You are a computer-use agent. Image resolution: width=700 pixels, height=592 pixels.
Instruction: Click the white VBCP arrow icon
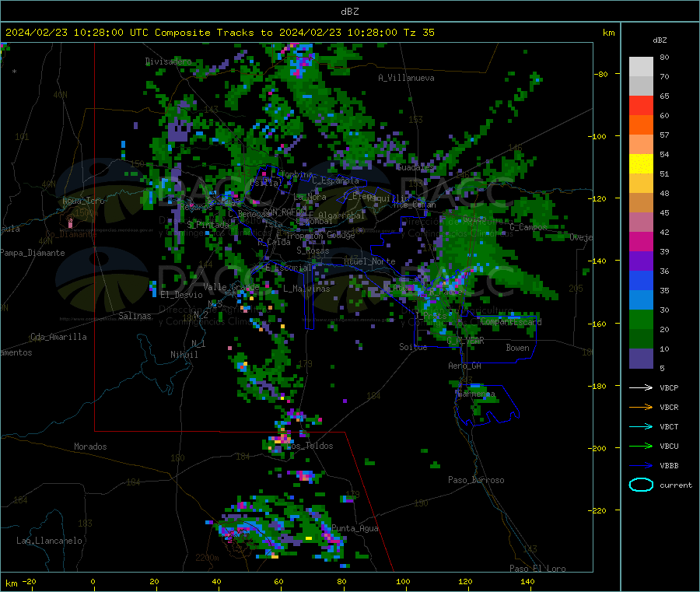click(641, 387)
